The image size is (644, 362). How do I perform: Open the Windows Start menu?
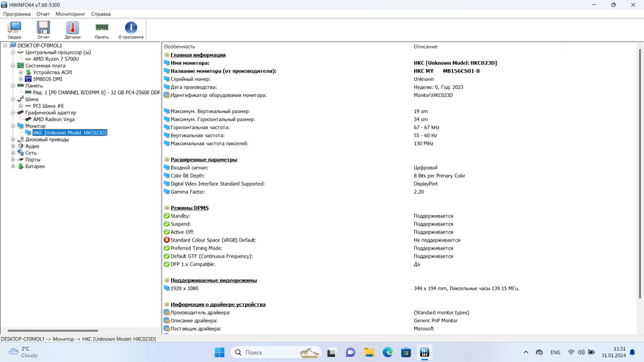click(220, 352)
